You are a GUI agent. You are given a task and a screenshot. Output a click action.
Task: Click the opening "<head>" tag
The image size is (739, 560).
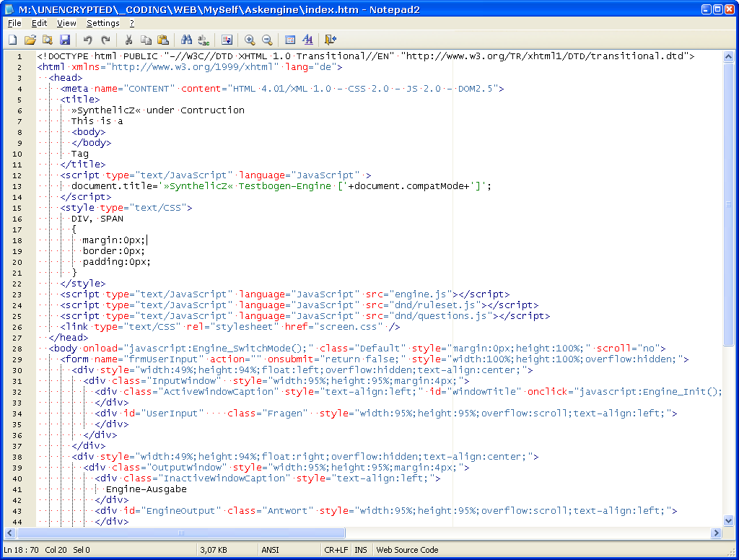pyautogui.click(x=66, y=78)
